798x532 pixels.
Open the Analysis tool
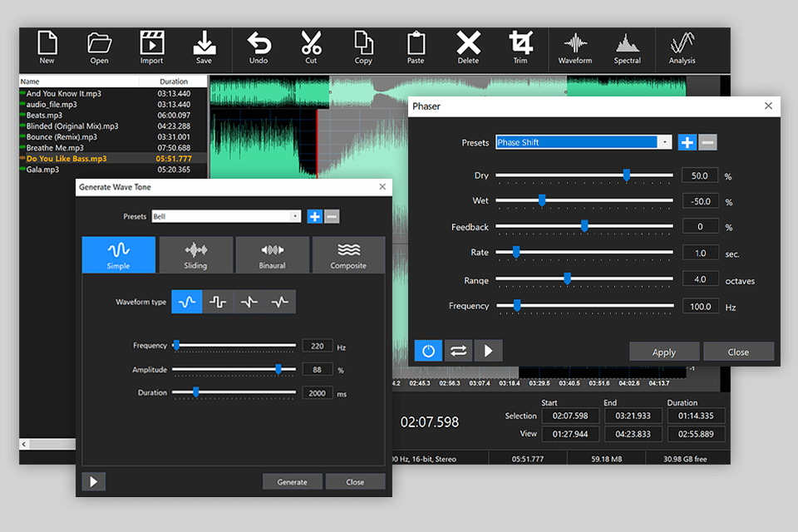682,47
